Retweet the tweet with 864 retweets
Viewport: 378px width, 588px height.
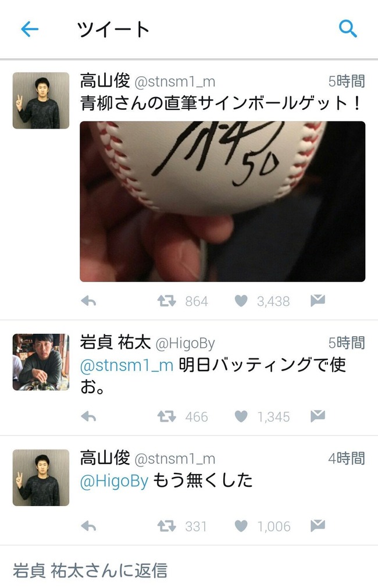click(x=166, y=301)
